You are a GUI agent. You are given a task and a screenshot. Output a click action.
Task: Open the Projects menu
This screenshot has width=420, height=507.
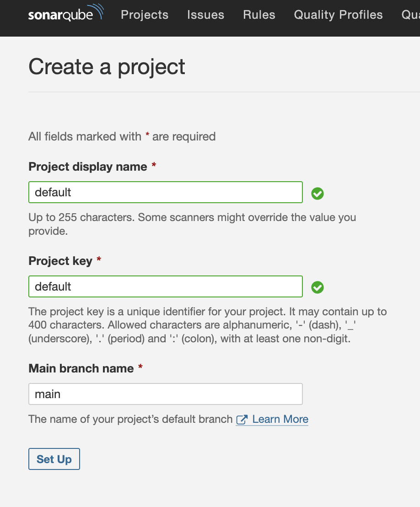pyautogui.click(x=145, y=15)
